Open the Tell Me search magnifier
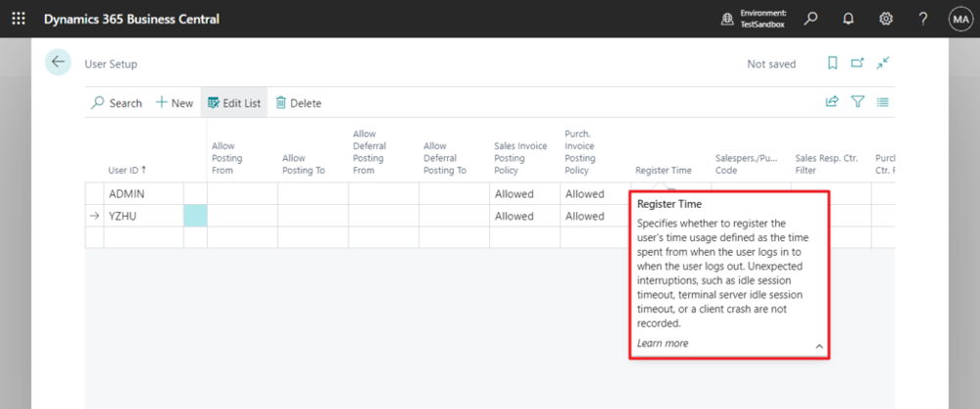Image resolution: width=980 pixels, height=409 pixels. [810, 19]
